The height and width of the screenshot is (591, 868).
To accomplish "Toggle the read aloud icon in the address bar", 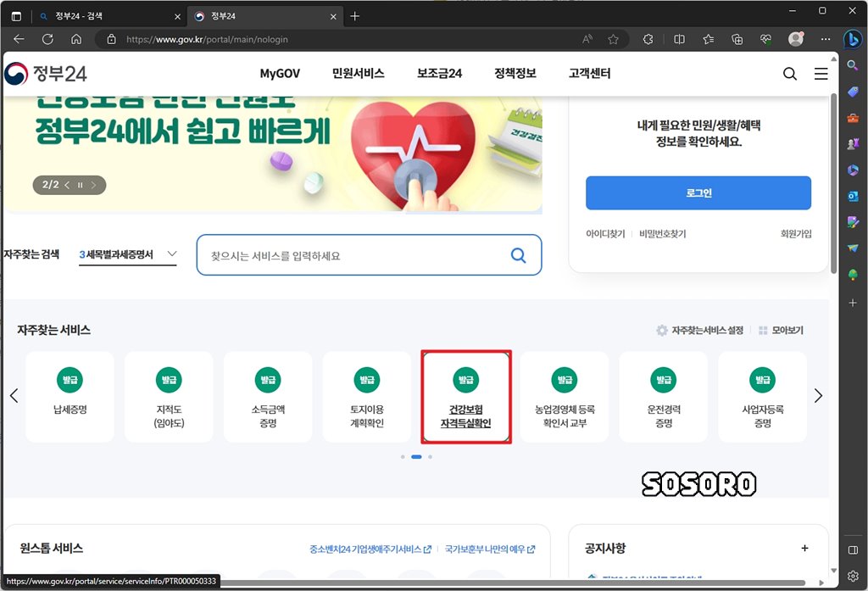I will (587, 39).
